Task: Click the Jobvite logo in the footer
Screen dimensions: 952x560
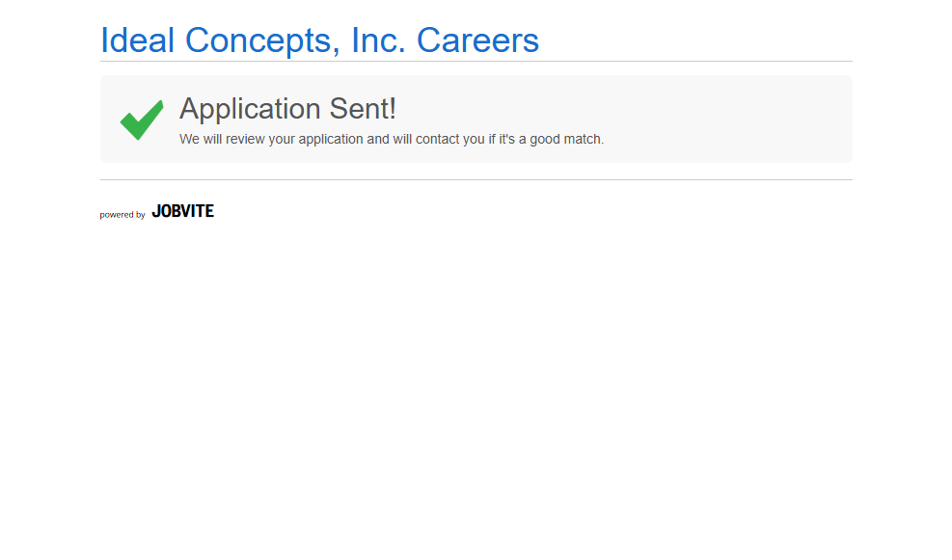Action: point(182,211)
